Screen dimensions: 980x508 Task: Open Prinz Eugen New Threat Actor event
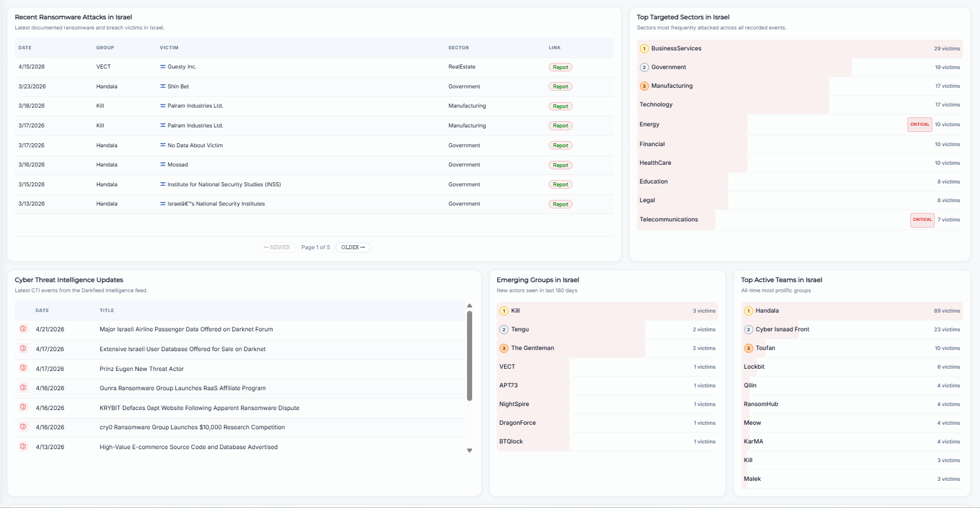(x=142, y=369)
